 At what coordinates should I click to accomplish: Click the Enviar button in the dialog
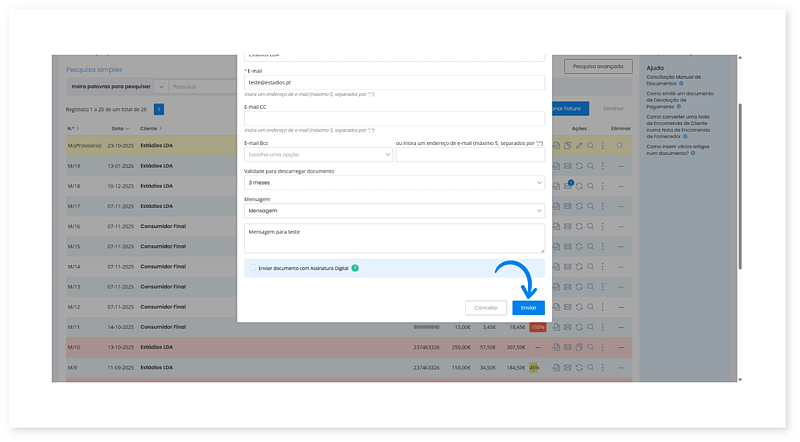click(528, 308)
